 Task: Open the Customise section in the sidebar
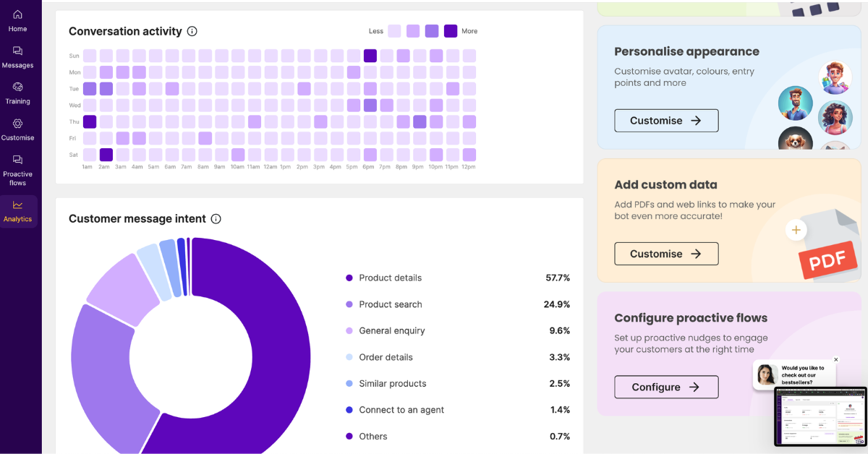tap(17, 129)
